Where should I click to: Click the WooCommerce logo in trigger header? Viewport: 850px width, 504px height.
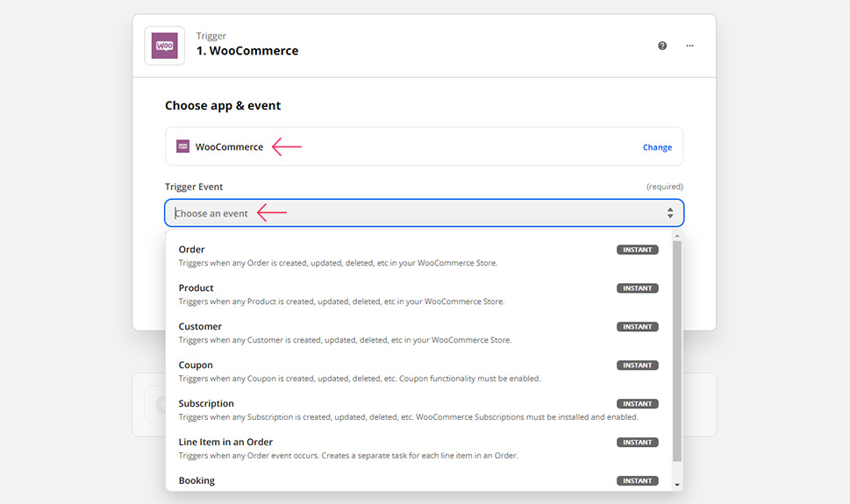(164, 46)
